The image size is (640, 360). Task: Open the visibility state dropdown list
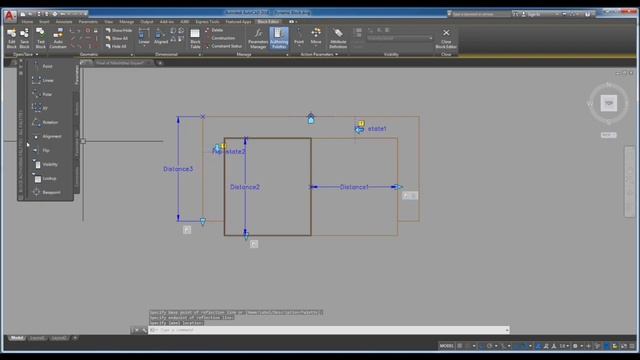click(400, 38)
